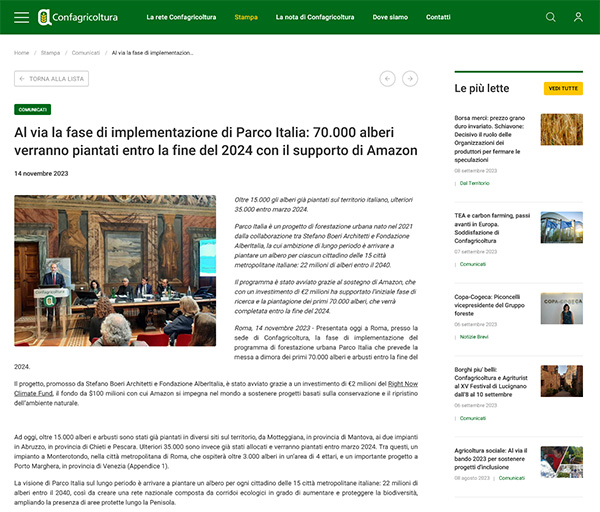600x512 pixels.
Task: Click the Vedi tutte button
Action: pos(563,88)
